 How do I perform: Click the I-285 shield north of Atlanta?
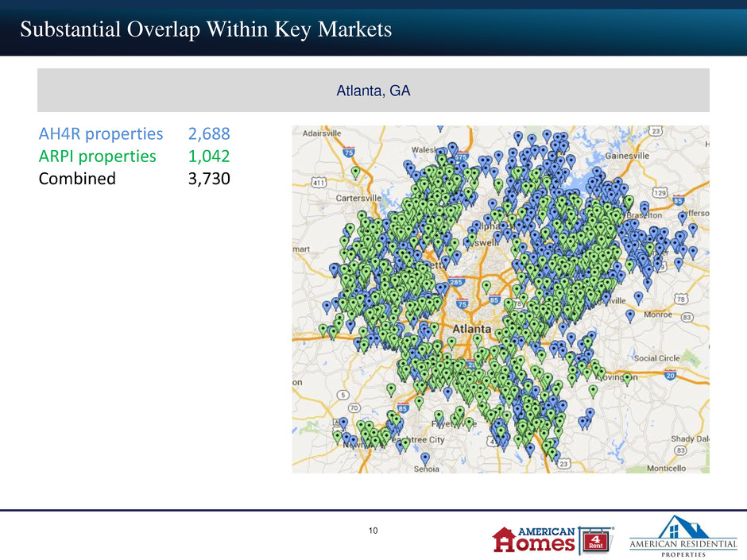click(x=456, y=281)
